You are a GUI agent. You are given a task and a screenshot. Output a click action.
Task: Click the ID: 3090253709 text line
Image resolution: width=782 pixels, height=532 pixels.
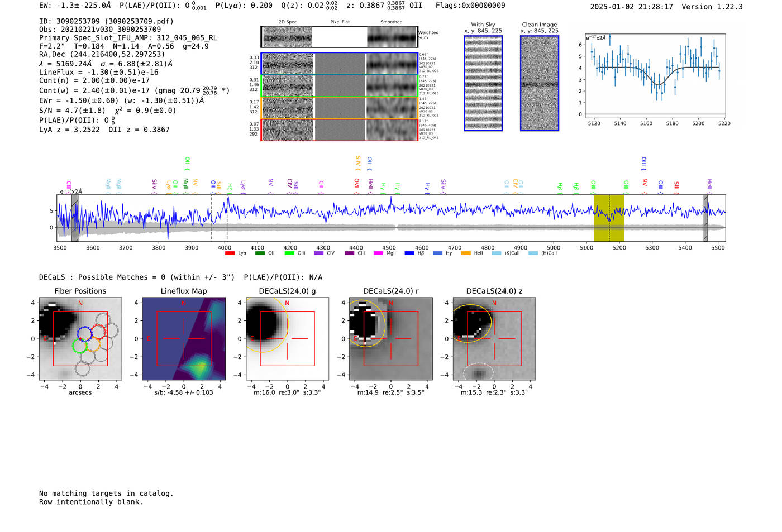pyautogui.click(x=106, y=21)
